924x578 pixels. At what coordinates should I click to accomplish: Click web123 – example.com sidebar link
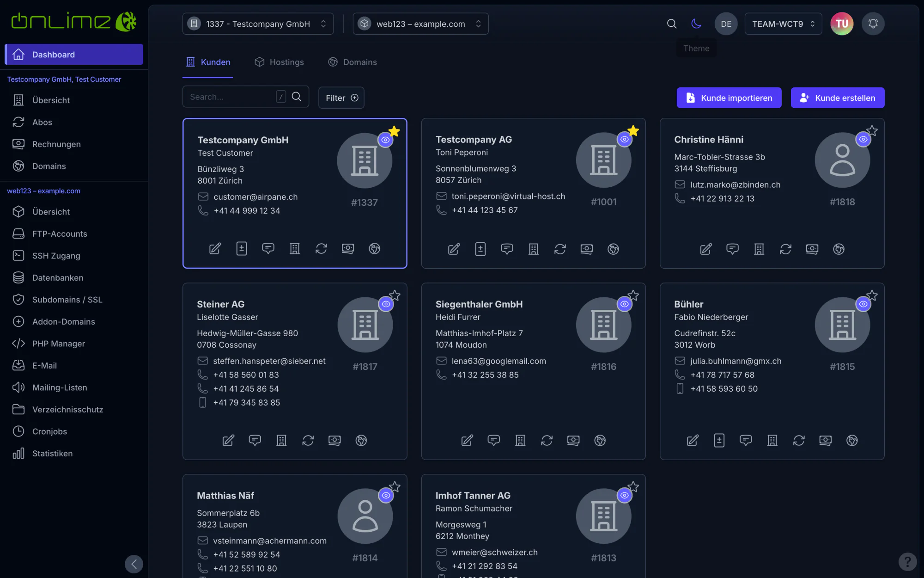43,191
